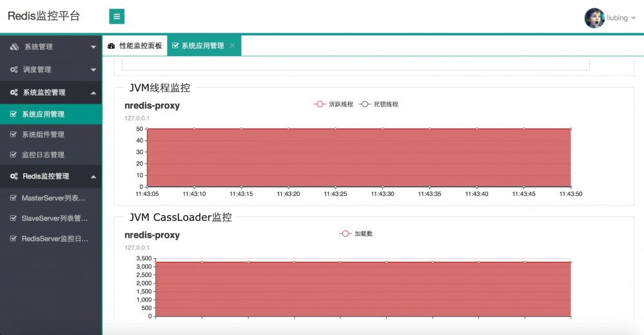
Task: Open the liubing user dropdown arrow
Action: [633, 18]
